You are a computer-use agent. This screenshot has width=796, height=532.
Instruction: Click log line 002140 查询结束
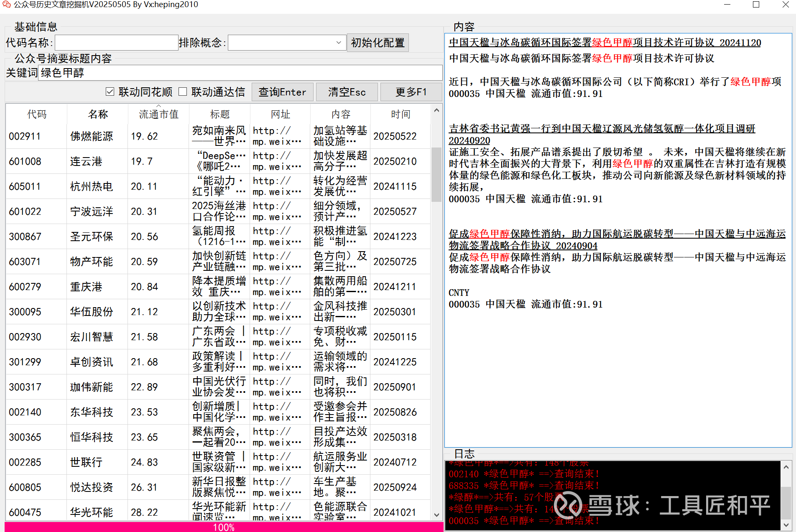coord(524,474)
